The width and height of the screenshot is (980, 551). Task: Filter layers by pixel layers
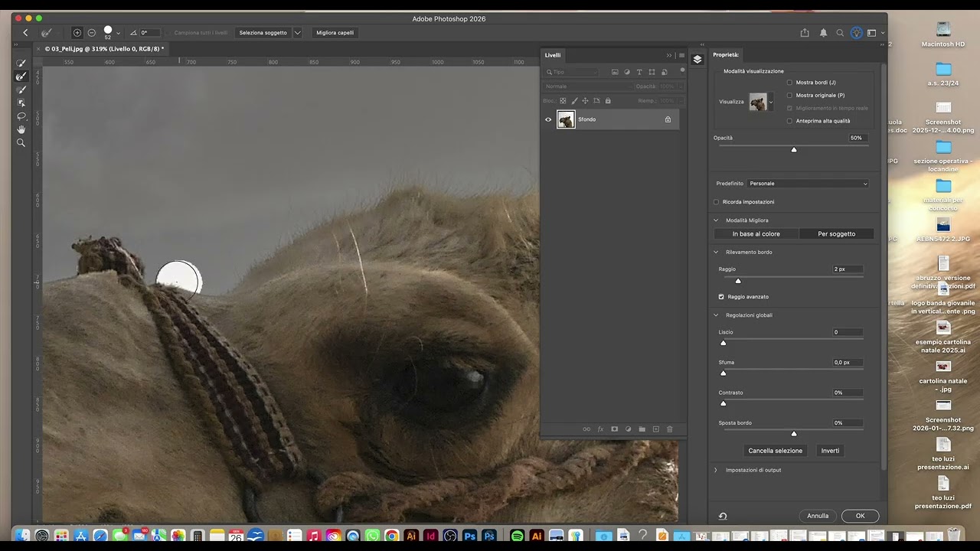point(615,72)
